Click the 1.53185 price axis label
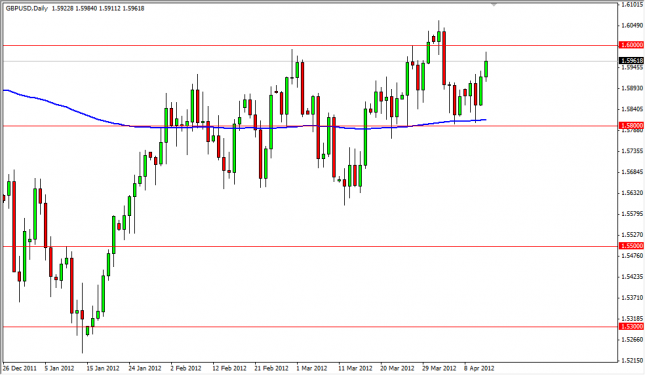This screenshot has height=375, width=645. tap(632, 319)
